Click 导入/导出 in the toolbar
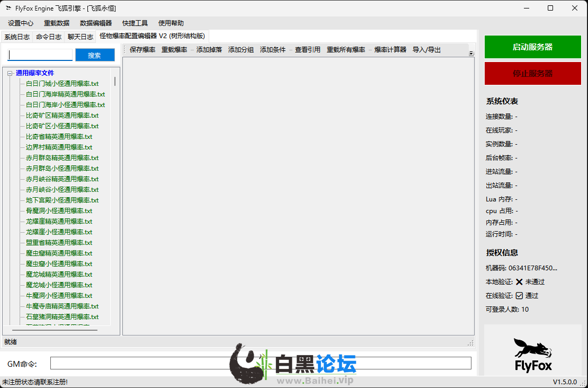588x388 pixels. click(x=426, y=50)
